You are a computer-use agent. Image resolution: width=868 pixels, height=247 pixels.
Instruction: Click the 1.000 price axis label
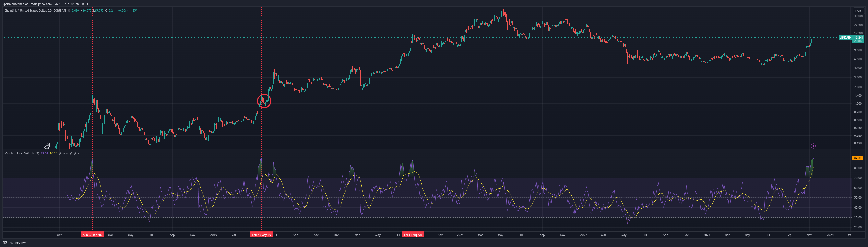pyautogui.click(x=858, y=103)
